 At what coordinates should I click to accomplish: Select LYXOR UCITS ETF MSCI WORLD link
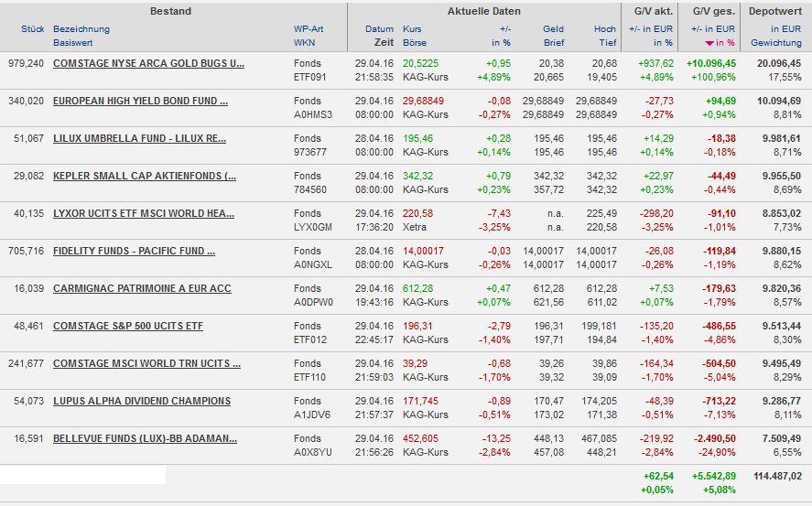coord(143,213)
